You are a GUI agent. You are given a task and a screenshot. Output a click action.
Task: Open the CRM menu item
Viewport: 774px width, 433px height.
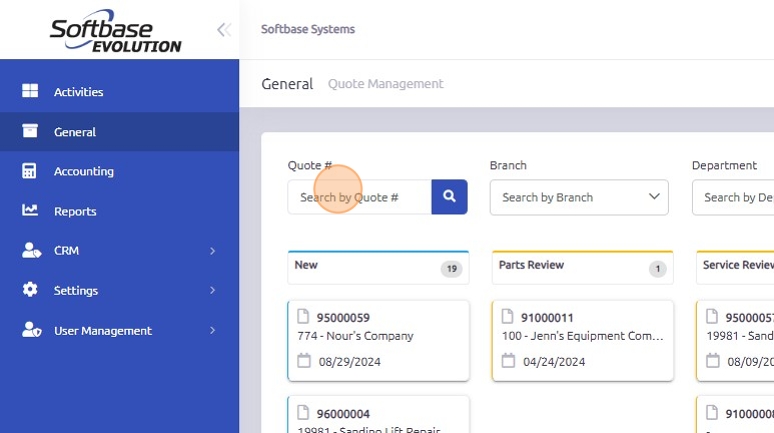119,251
